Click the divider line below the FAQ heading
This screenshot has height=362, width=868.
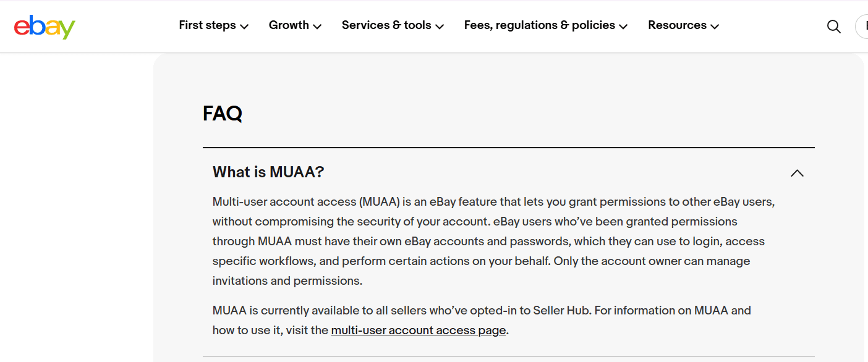509,148
